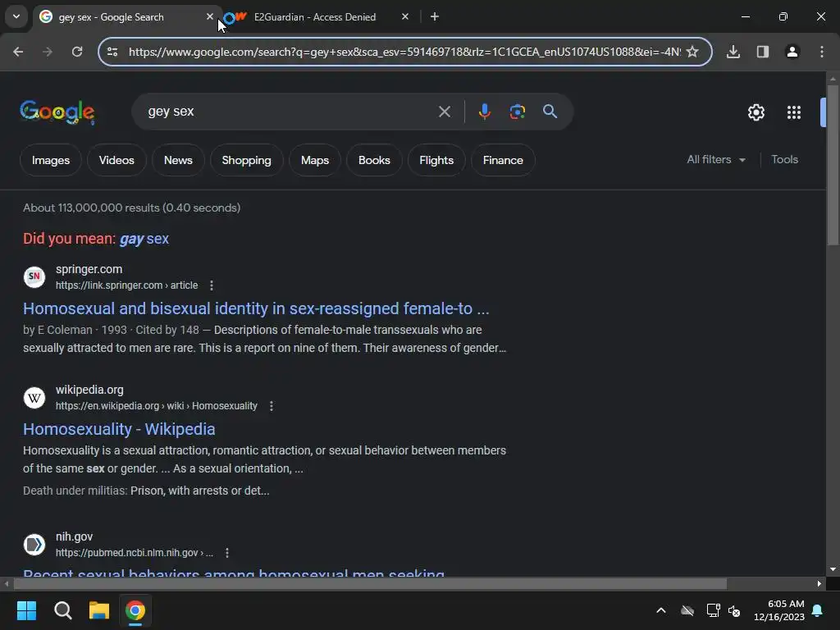This screenshot has height=630, width=840.
Task: Filter results by Books
Action: (374, 160)
